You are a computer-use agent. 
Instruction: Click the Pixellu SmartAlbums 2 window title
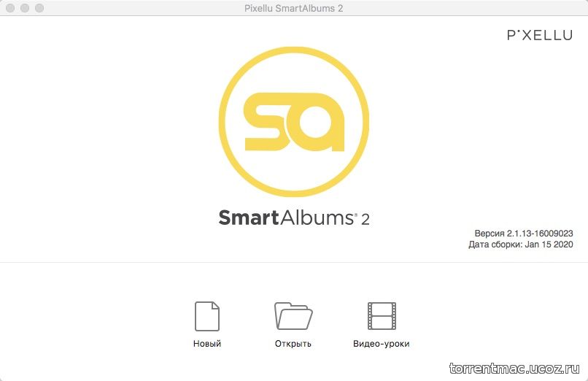click(x=293, y=8)
